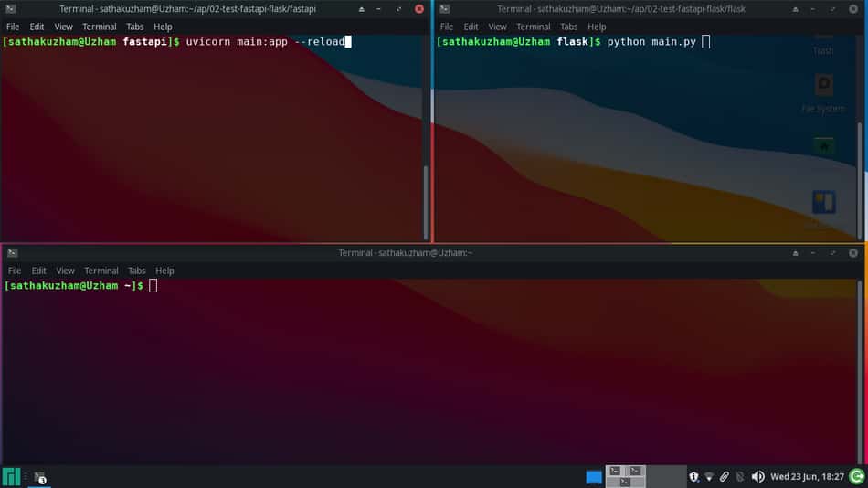The image size is (868, 488).
Task: Click the date and time clock
Action: 807,477
